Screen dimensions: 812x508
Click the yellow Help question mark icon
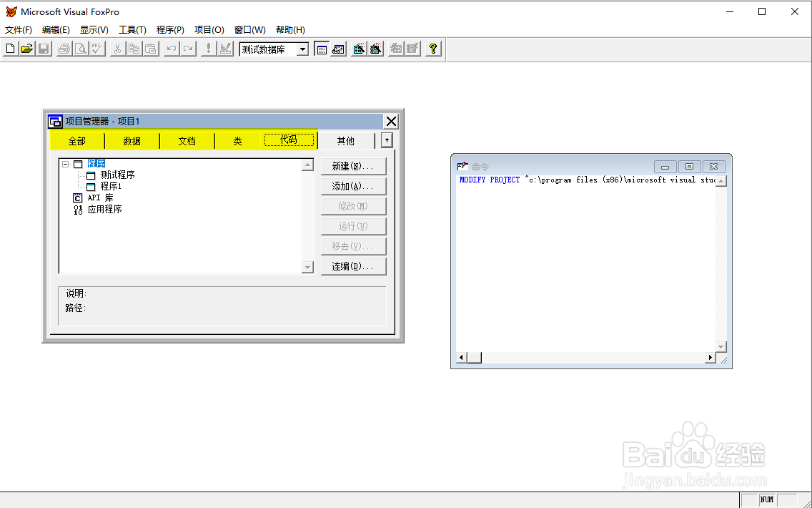point(433,49)
